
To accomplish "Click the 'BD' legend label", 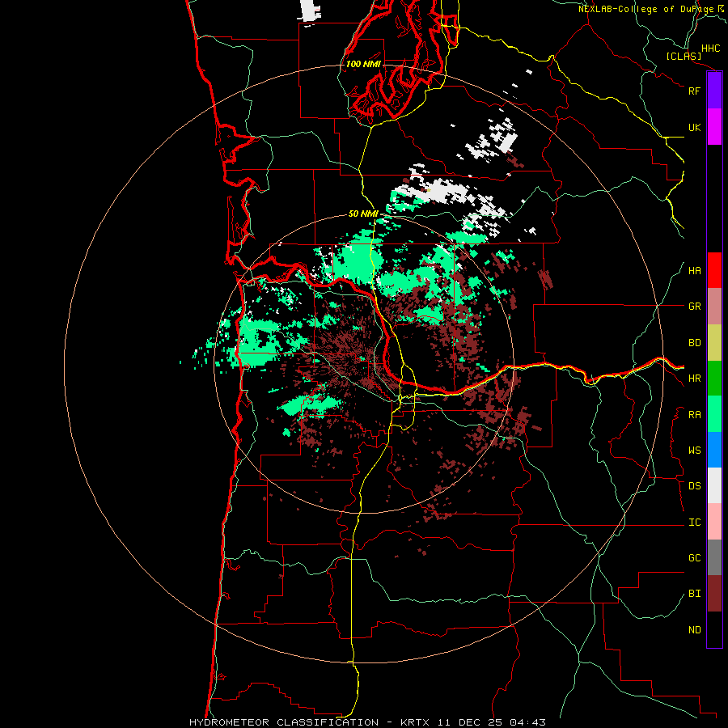I will (x=694, y=343).
